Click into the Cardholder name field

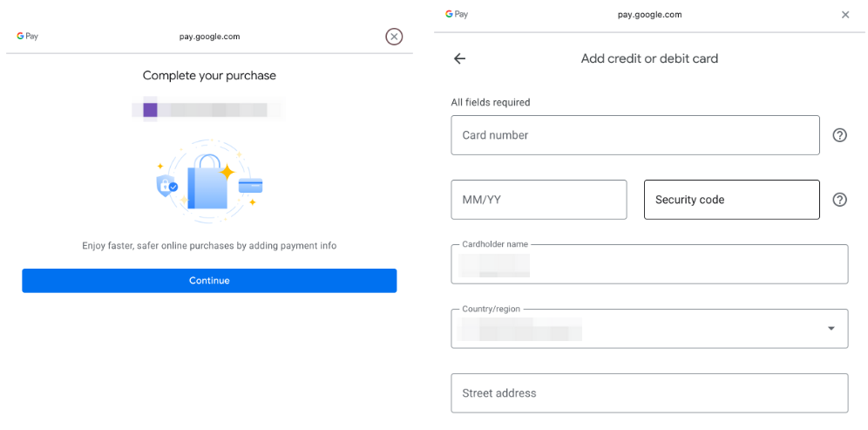648,264
